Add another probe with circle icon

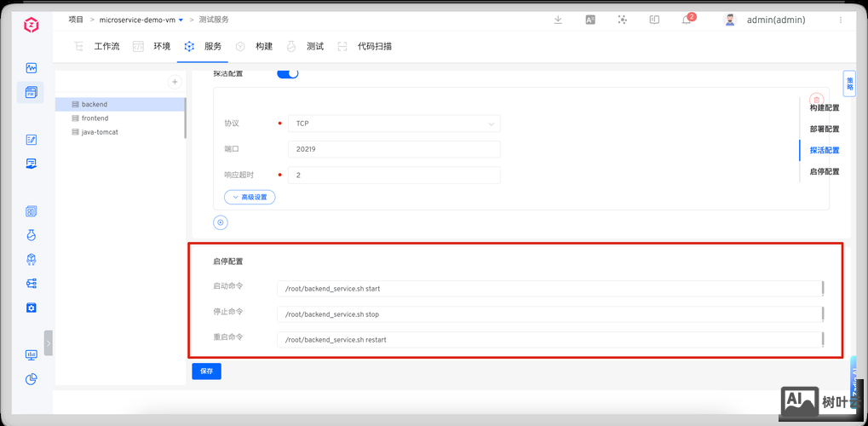click(x=221, y=222)
